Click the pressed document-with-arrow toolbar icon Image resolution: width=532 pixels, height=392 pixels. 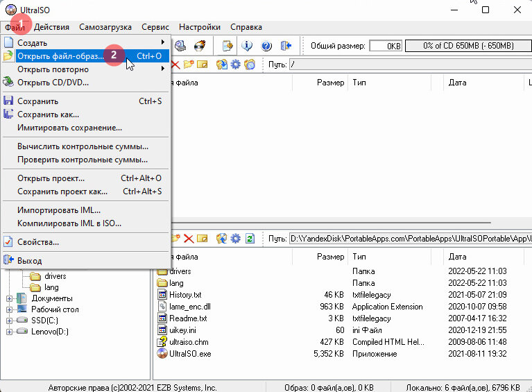228,46
